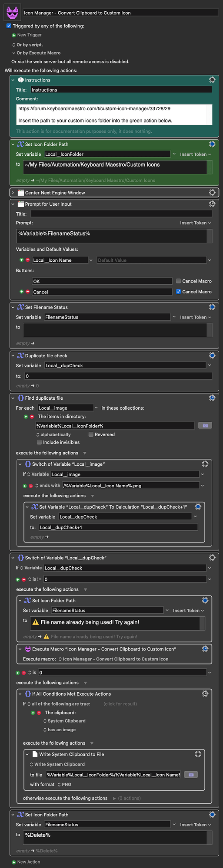Viewport: 223px width, 868px height.
Task: Click green plus beside New Trigger
Action: 14,35
